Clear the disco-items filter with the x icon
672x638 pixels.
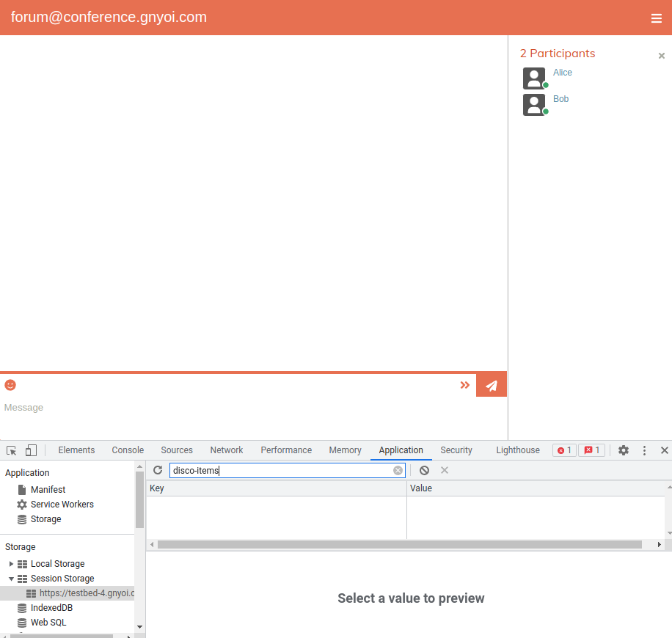(398, 470)
